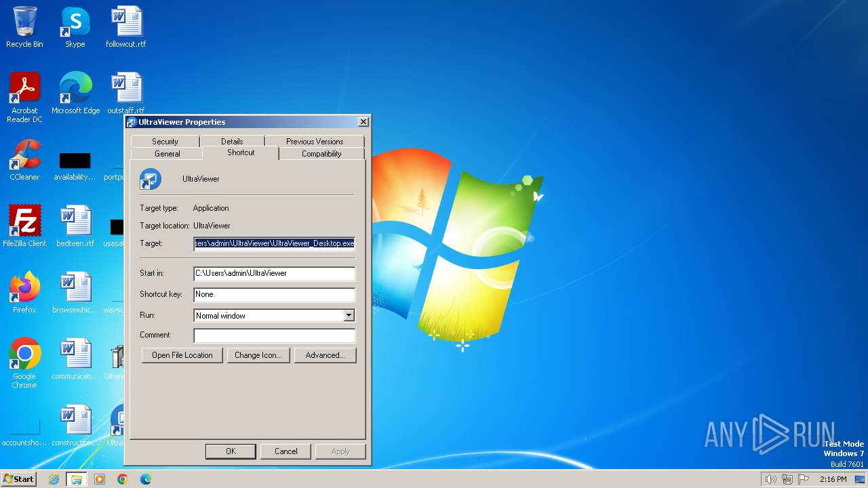Click the network tray icon
The height and width of the screenshot is (488, 868).
coord(787,479)
